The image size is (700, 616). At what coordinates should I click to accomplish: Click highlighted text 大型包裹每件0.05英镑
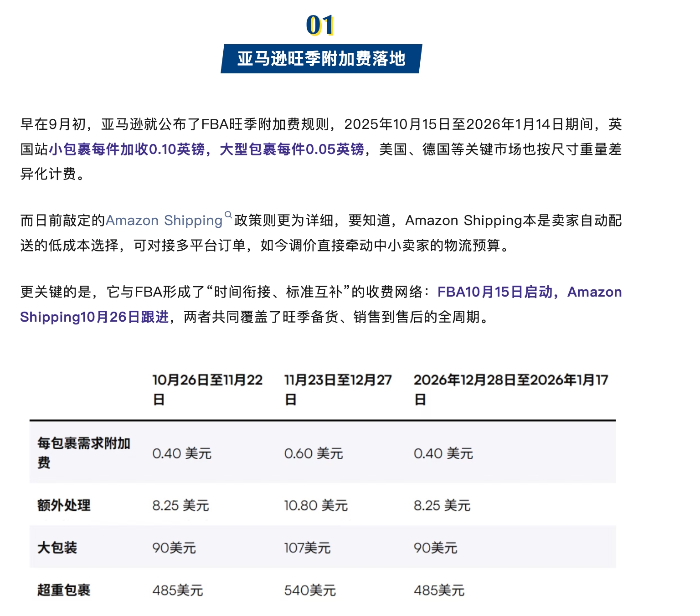click(x=292, y=149)
